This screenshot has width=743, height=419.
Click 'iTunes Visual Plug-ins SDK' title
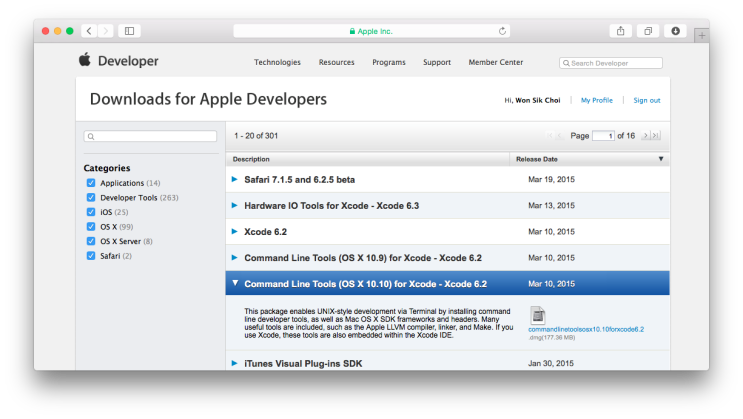[x=303, y=364]
